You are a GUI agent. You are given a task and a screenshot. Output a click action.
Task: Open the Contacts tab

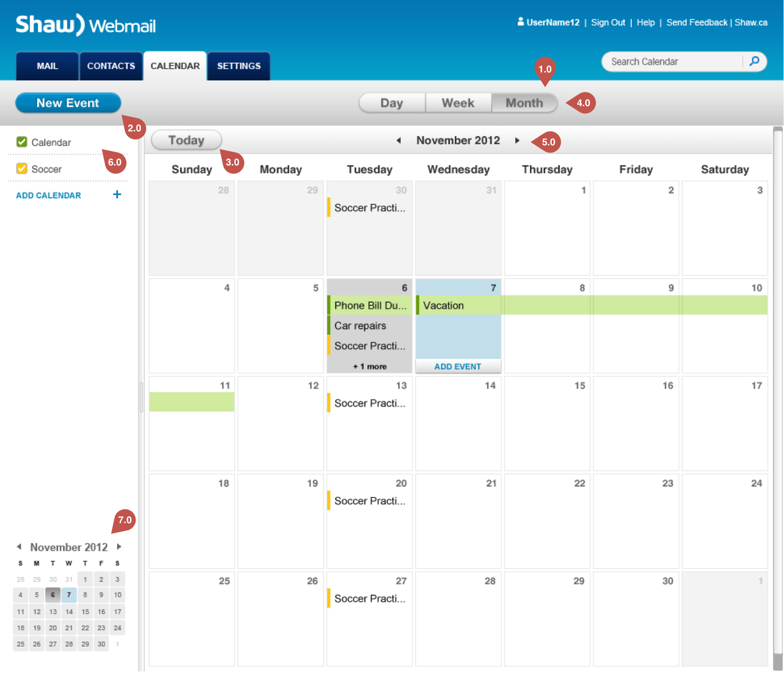[111, 66]
